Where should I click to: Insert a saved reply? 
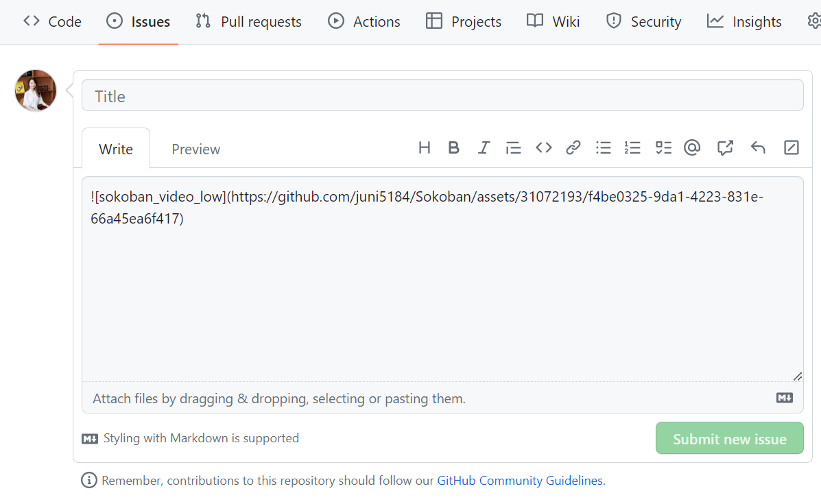pyautogui.click(x=758, y=148)
